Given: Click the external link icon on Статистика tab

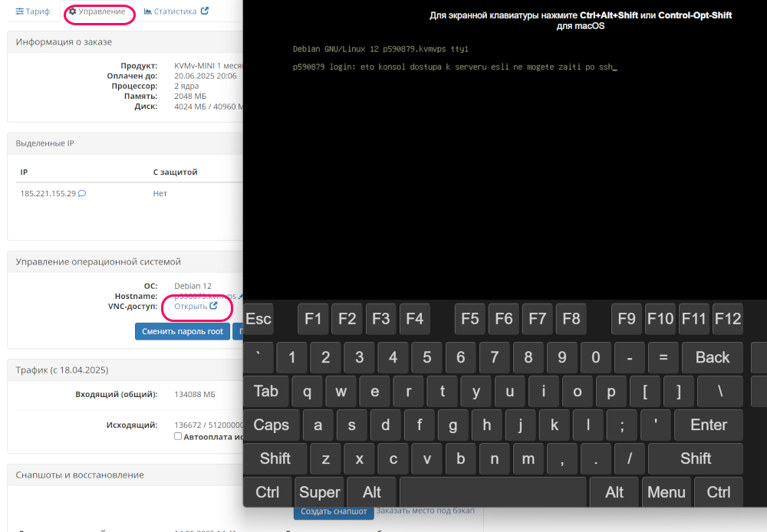Looking at the screenshot, I should 204,11.
